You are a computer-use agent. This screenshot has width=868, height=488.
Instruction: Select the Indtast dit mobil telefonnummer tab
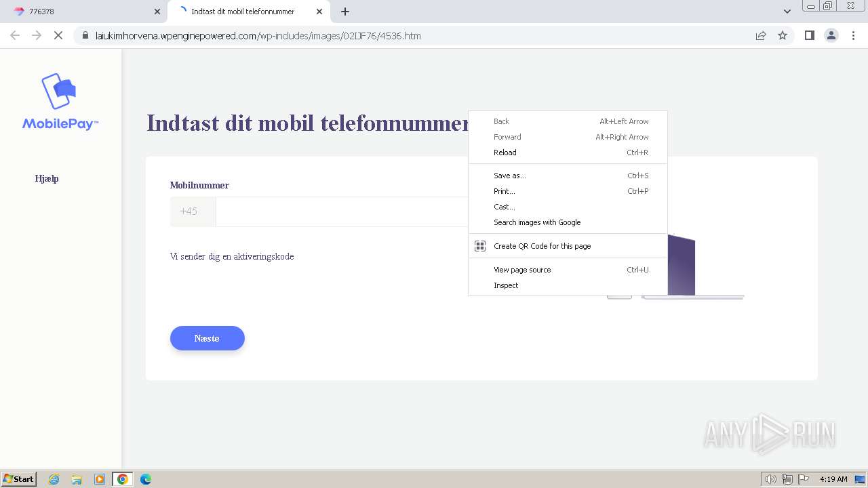(250, 12)
